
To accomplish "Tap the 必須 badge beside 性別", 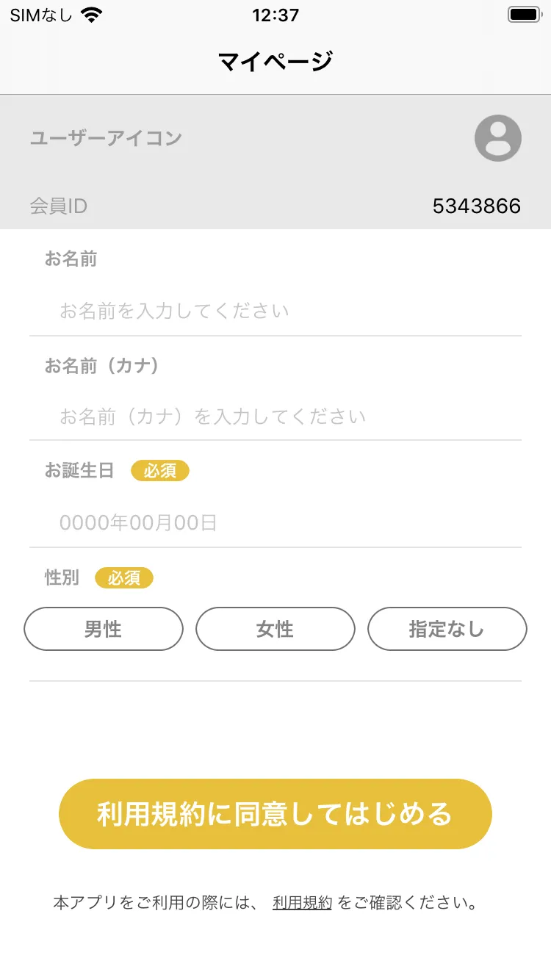I will [124, 578].
